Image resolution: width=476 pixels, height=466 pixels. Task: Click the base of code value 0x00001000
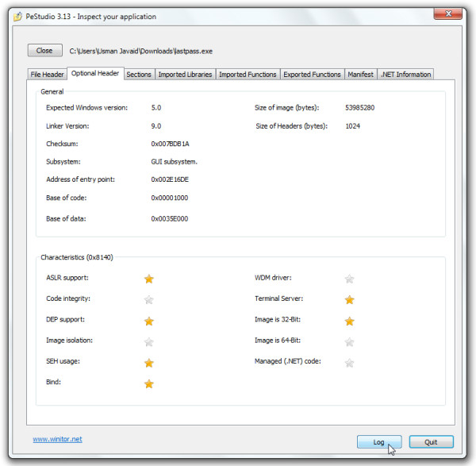[x=170, y=198]
